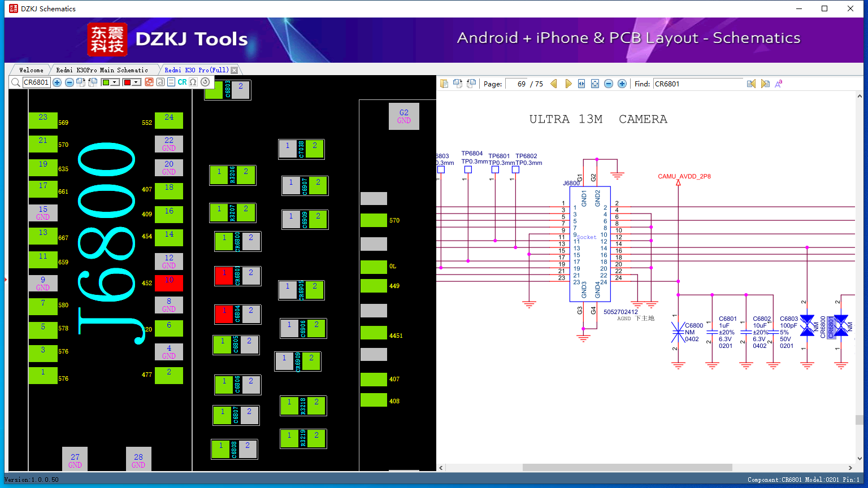Click test point TP6804 label

[472, 153]
